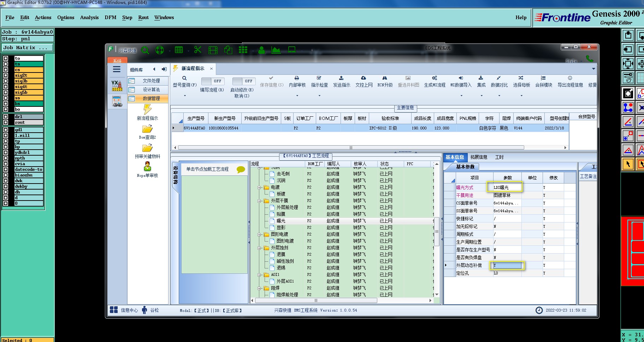The height and width of the screenshot is (342, 644).
Task: Toggle the 'biaozhu' layer checkbox
Action: [x=6, y=175]
